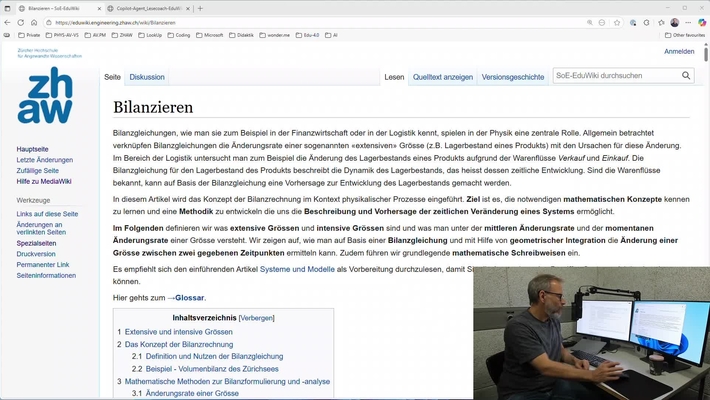This screenshot has height=400, width=710.
Task: Click the Anmelden login link
Action: tap(679, 52)
